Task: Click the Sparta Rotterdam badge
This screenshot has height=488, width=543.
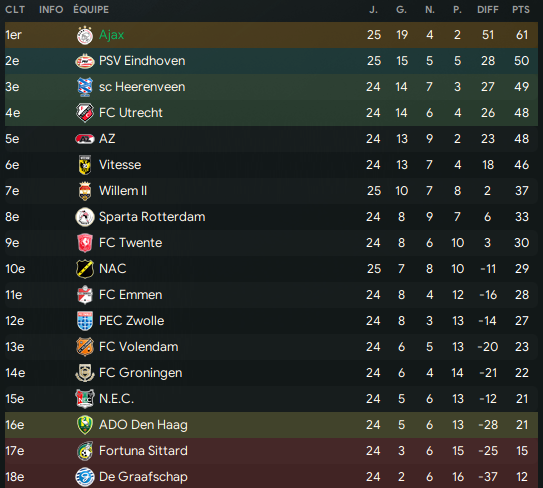Action: 85,217
